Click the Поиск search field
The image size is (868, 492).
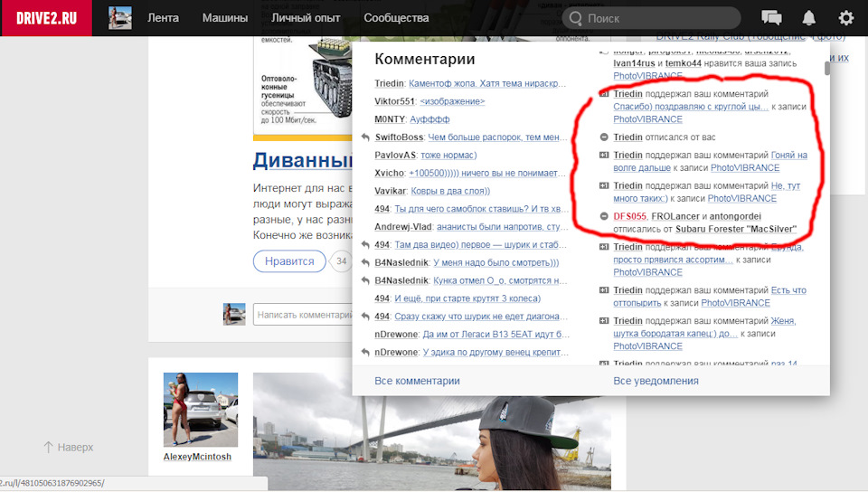pos(652,18)
